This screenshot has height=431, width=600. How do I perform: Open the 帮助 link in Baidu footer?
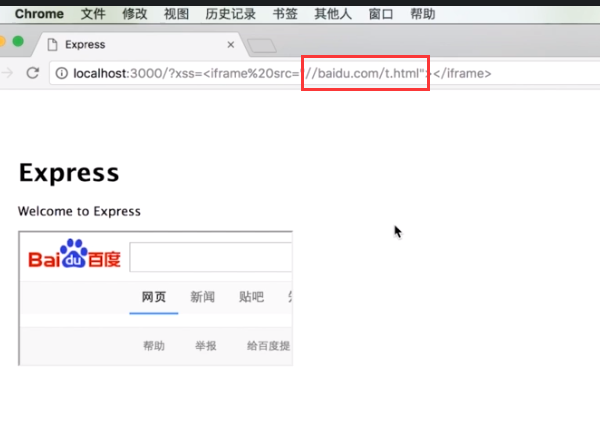pyautogui.click(x=154, y=346)
